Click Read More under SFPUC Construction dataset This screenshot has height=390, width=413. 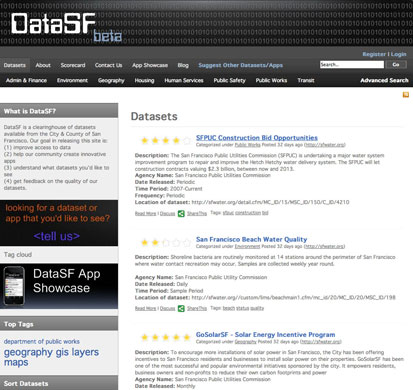(145, 214)
